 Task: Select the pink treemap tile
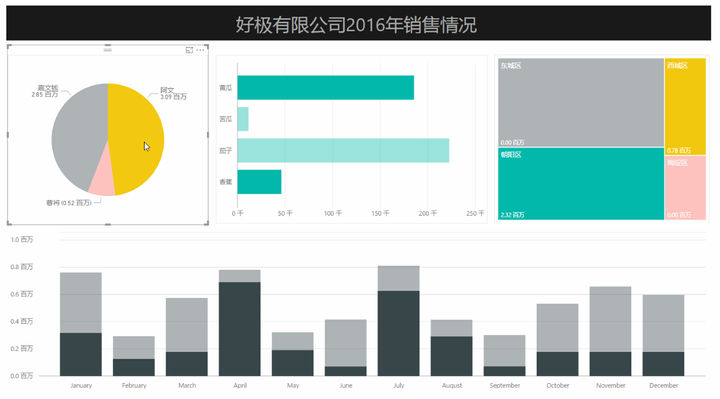tap(685, 188)
